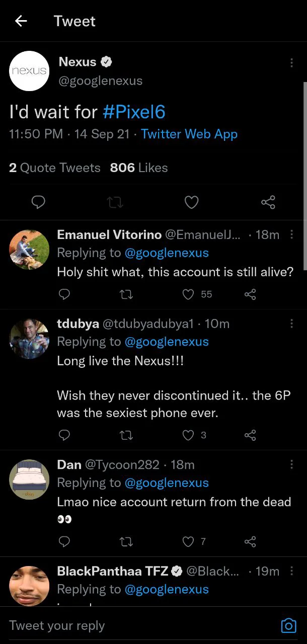Open camera icon in reply bar
This screenshot has height=644, width=307.
point(288,625)
